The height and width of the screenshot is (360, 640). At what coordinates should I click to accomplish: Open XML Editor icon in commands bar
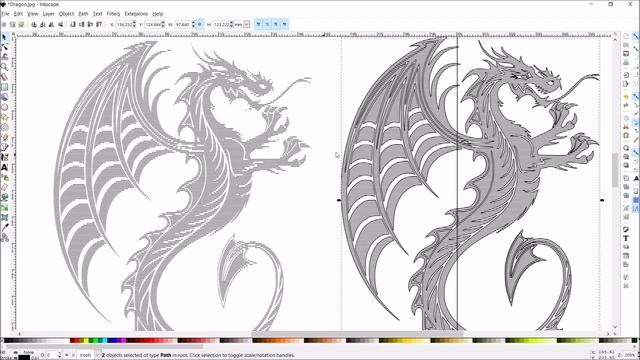coord(626,256)
